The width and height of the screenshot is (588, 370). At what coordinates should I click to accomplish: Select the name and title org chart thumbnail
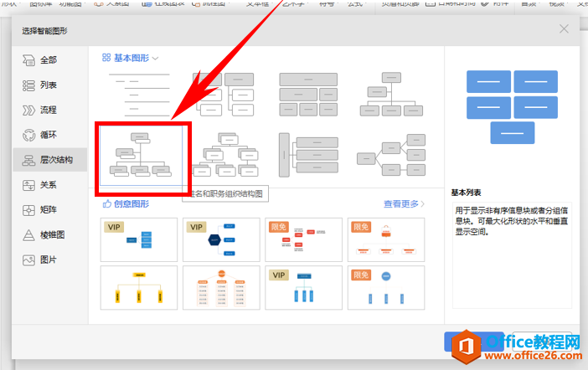tap(141, 155)
